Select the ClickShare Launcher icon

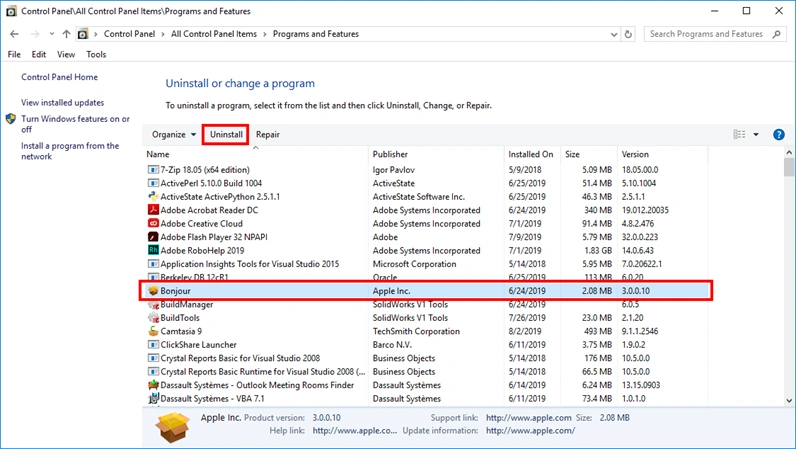[153, 345]
